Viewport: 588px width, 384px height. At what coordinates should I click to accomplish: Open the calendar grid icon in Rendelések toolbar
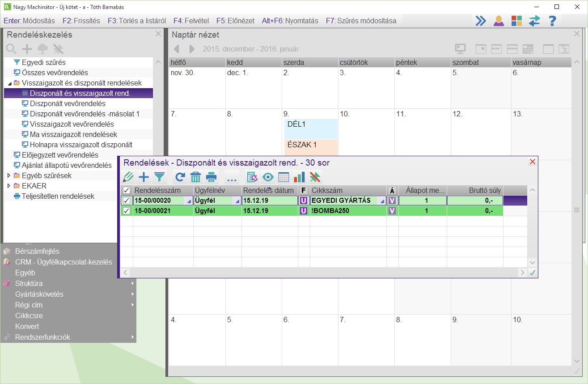click(x=283, y=177)
